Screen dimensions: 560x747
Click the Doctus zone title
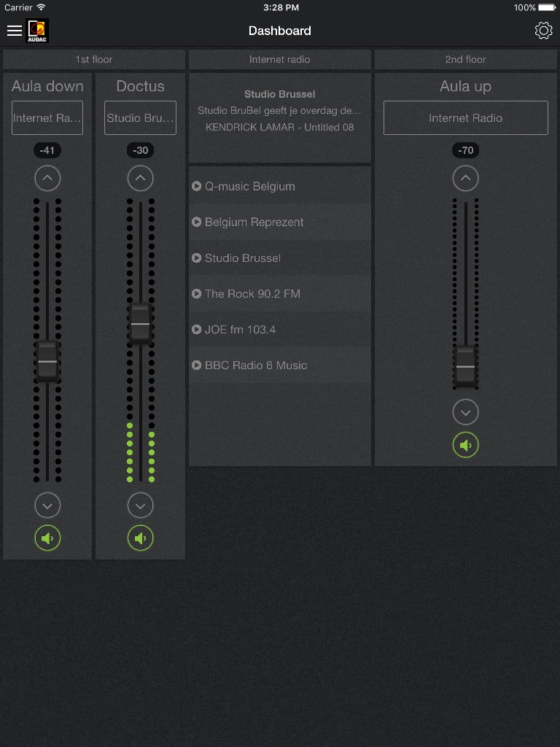point(141,86)
